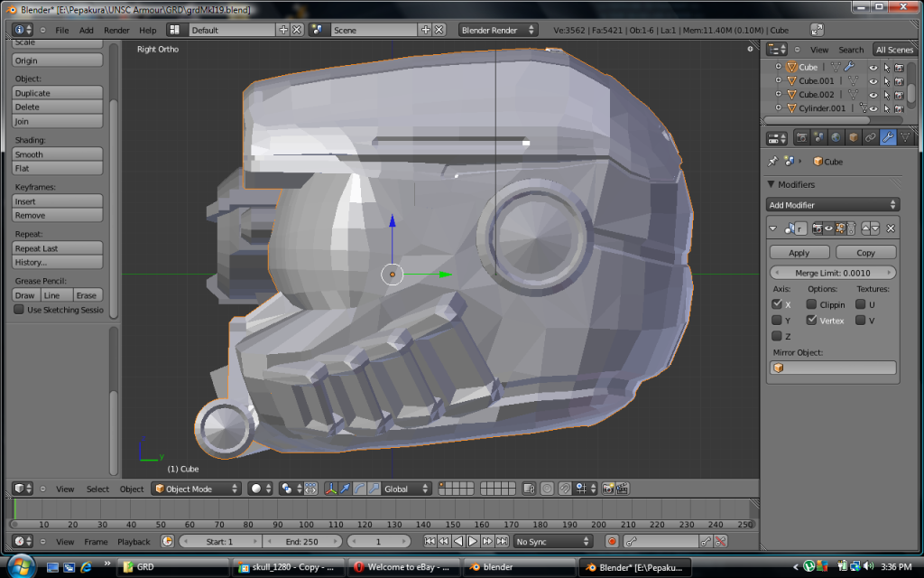This screenshot has height=578, width=924.
Task: Enable the Z axis mirror checkbox
Action: tap(777, 336)
